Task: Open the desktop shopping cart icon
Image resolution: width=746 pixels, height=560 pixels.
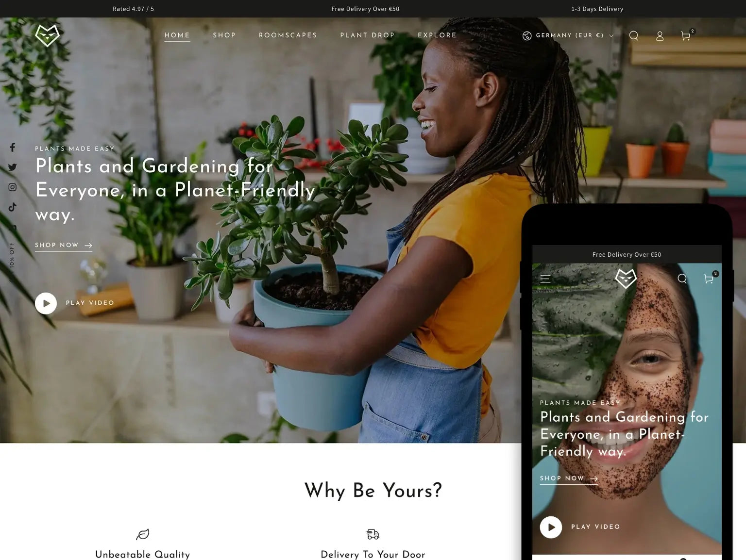Action: (686, 36)
